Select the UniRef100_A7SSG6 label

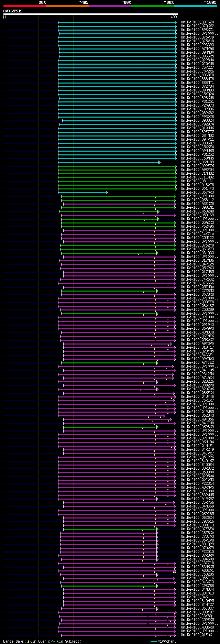point(197,283)
